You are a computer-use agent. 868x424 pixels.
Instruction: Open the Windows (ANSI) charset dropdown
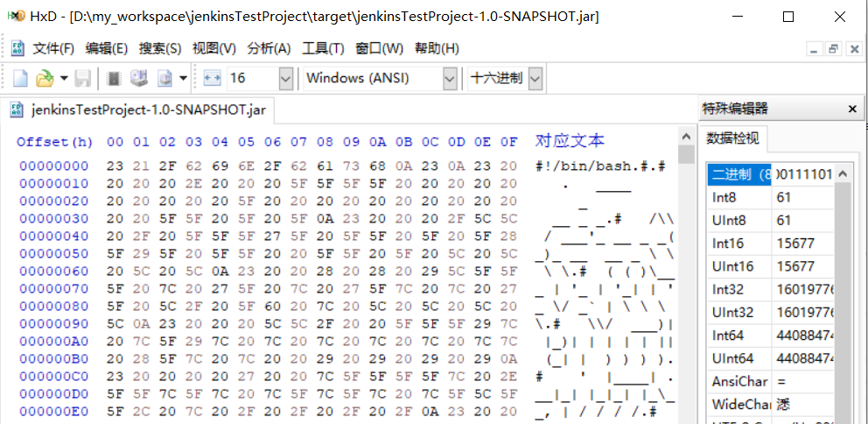tap(450, 78)
